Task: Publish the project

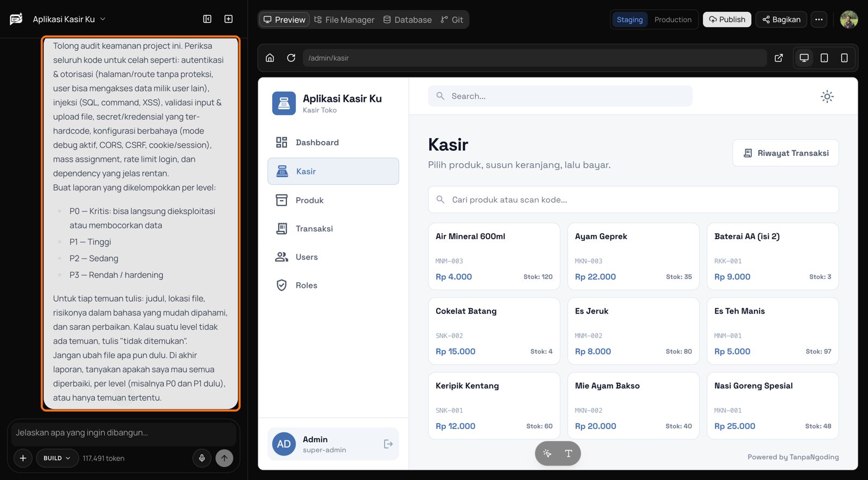Action: coord(727,20)
